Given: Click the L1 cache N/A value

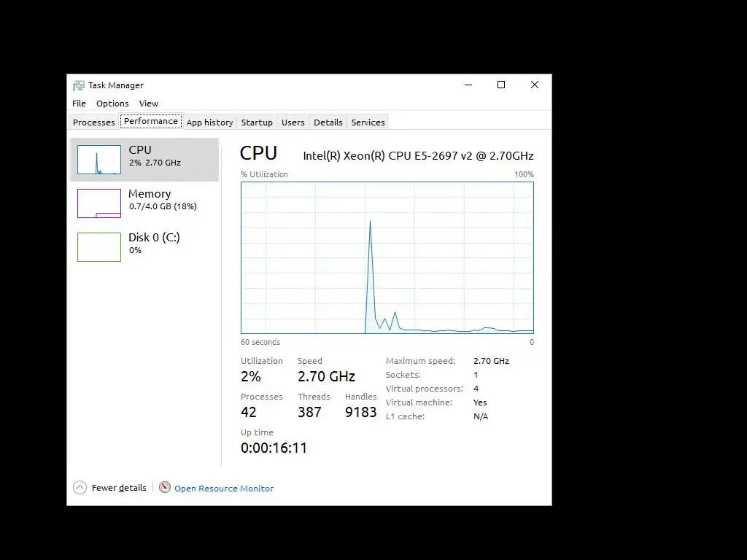Looking at the screenshot, I should pos(481,416).
